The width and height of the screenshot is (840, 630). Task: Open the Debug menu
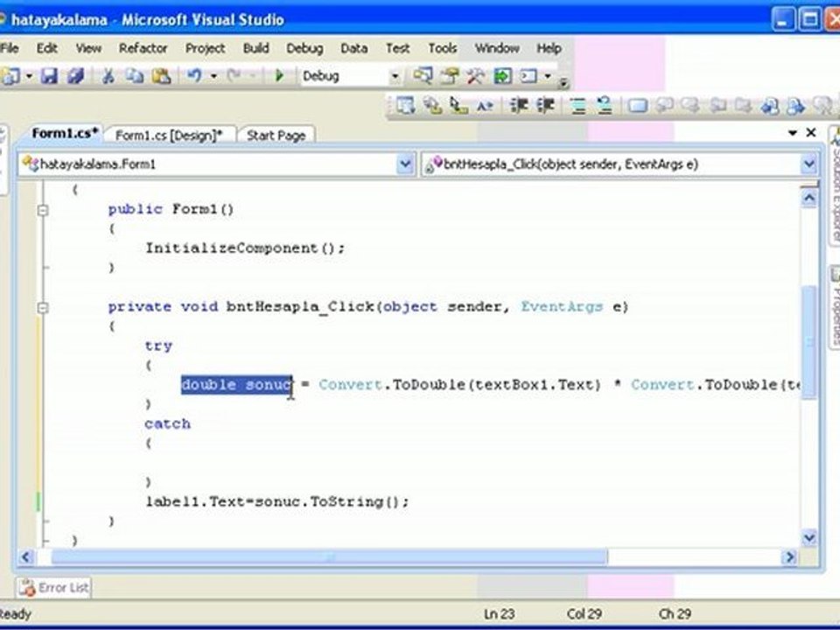click(304, 48)
